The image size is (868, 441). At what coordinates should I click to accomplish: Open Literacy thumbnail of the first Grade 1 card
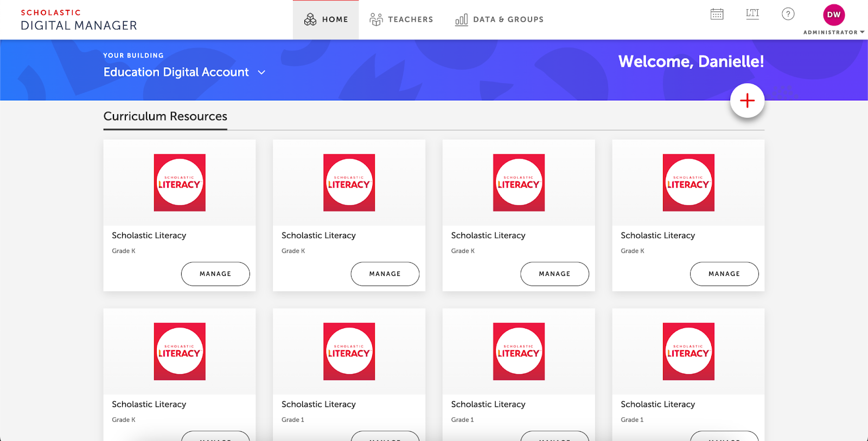coord(349,351)
